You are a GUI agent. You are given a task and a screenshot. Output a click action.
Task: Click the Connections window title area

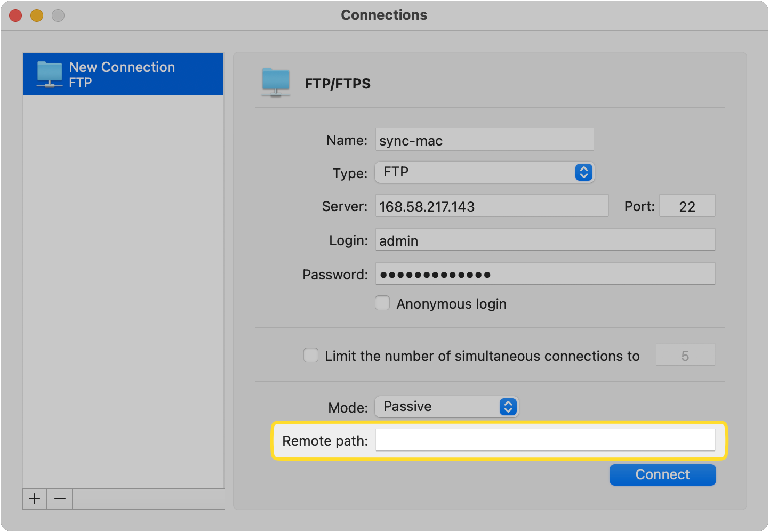384,15
